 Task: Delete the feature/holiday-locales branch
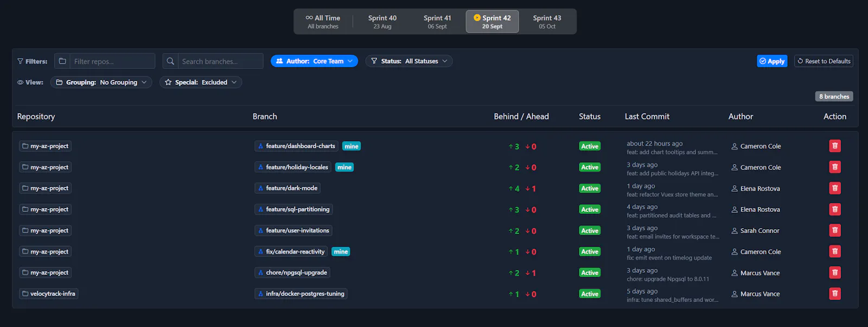835,167
